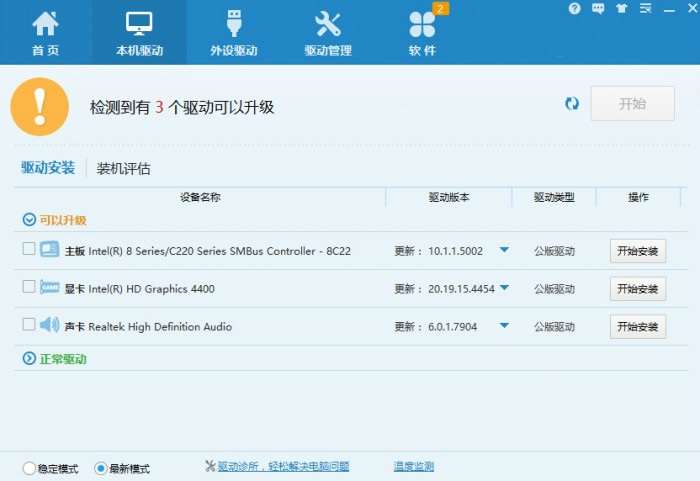Click the sound card speaker icon
Screen dimensions: 700x481
(50, 325)
